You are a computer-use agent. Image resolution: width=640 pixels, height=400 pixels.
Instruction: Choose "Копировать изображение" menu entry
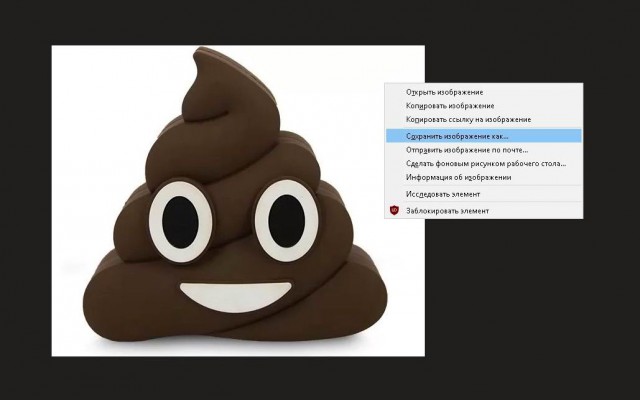coord(483,106)
